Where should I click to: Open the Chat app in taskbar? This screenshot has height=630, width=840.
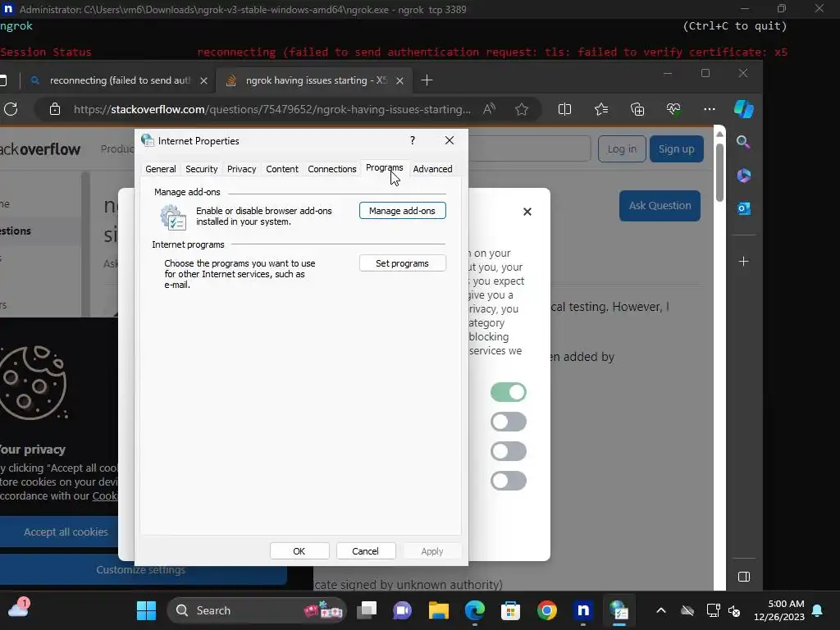(x=402, y=610)
